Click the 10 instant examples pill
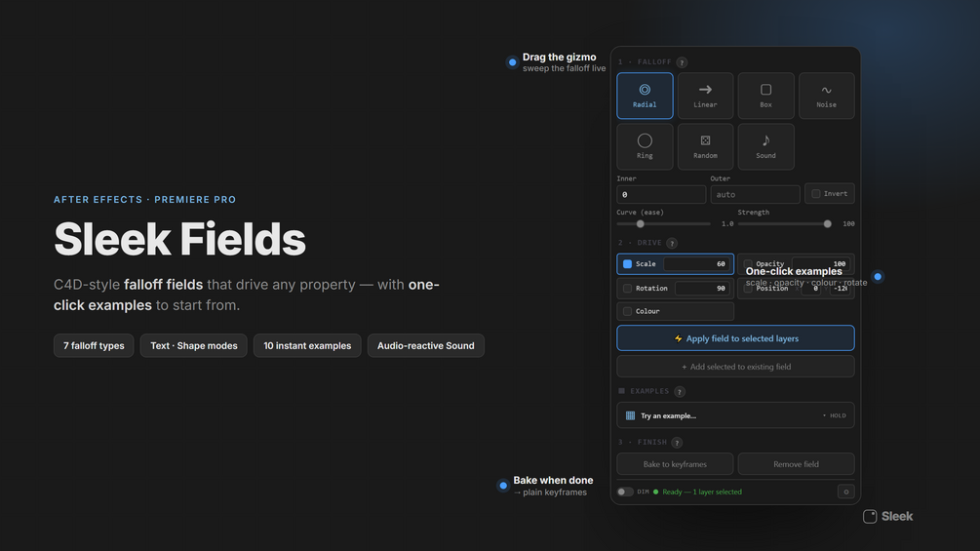The width and height of the screenshot is (980, 551). coord(307,345)
